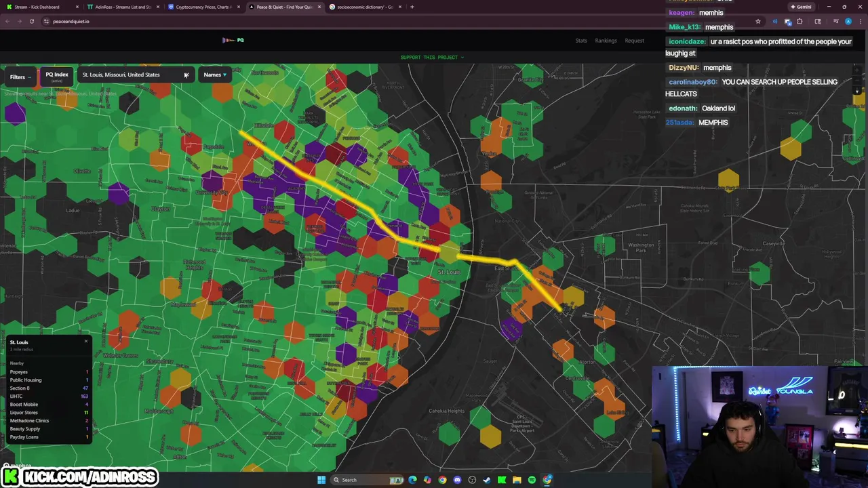Viewport: 868px width, 488px height.
Task: Click chat username keagen
Action: coord(682,13)
